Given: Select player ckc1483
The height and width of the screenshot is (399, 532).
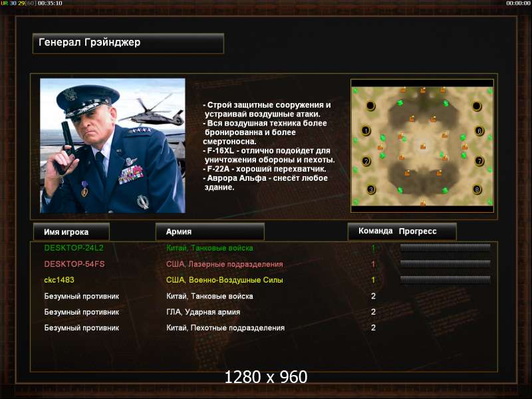Looking at the screenshot, I should [59, 280].
